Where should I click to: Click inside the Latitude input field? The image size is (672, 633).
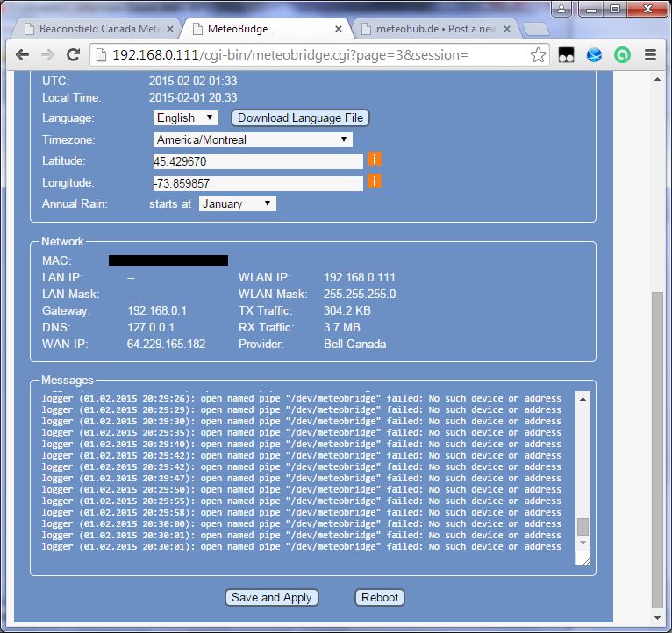pyautogui.click(x=257, y=161)
